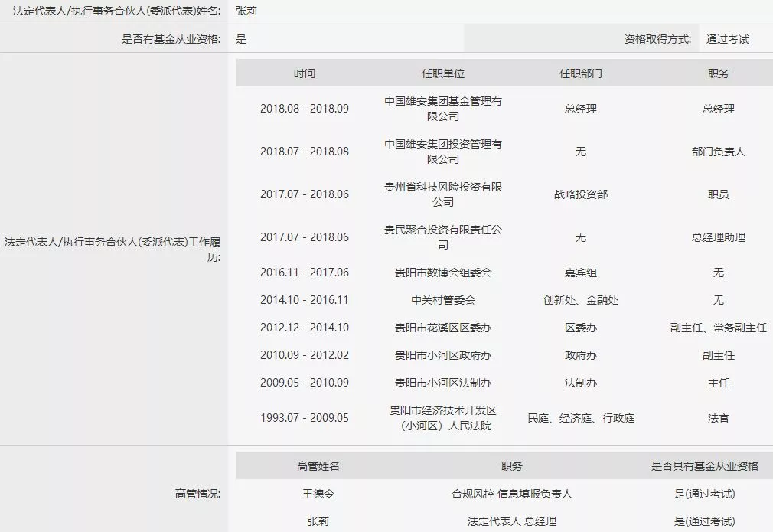This screenshot has width=773, height=532.
Task: Select the 贵民聚合投资有限责任公司 cell
Action: coord(442,237)
